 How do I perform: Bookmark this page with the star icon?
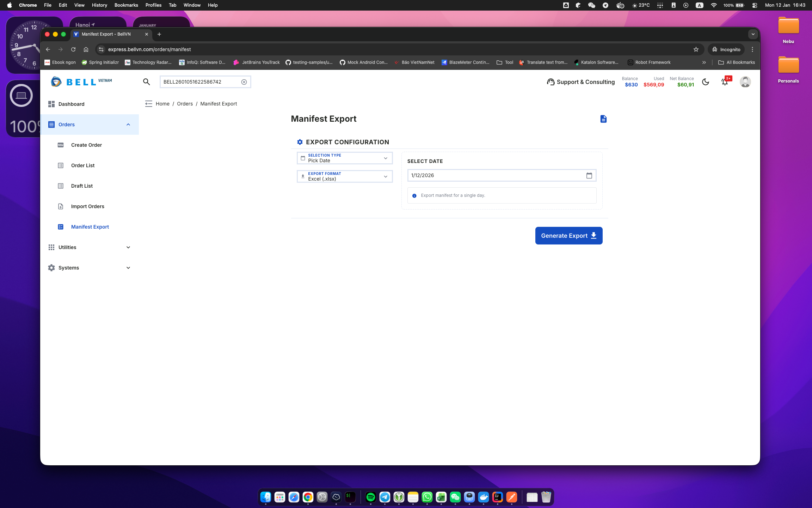coord(696,49)
